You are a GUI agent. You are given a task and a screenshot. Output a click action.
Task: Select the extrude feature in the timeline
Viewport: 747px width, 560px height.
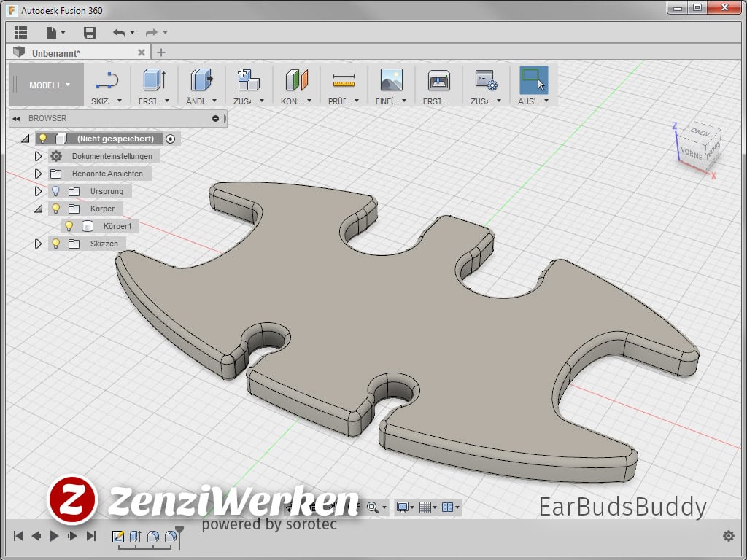coord(135,537)
